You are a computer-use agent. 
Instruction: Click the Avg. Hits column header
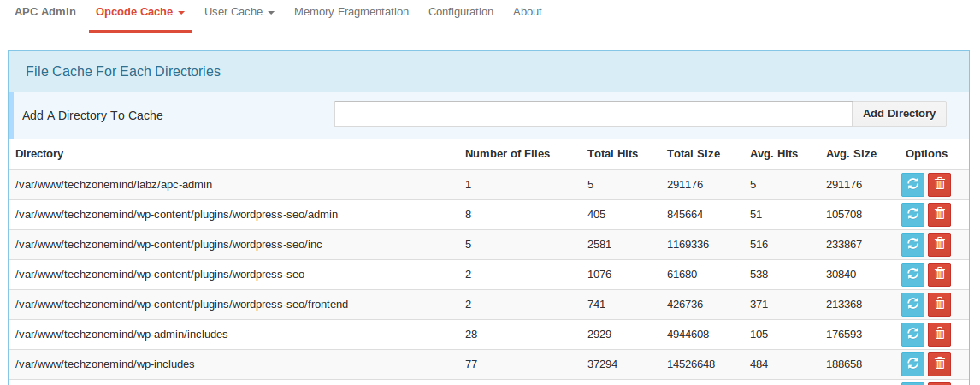[774, 154]
